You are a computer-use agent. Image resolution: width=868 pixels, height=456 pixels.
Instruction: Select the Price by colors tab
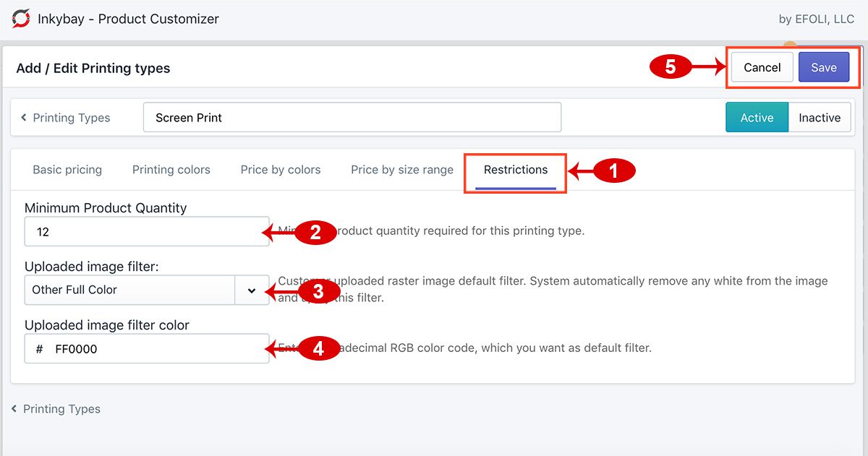coord(281,170)
